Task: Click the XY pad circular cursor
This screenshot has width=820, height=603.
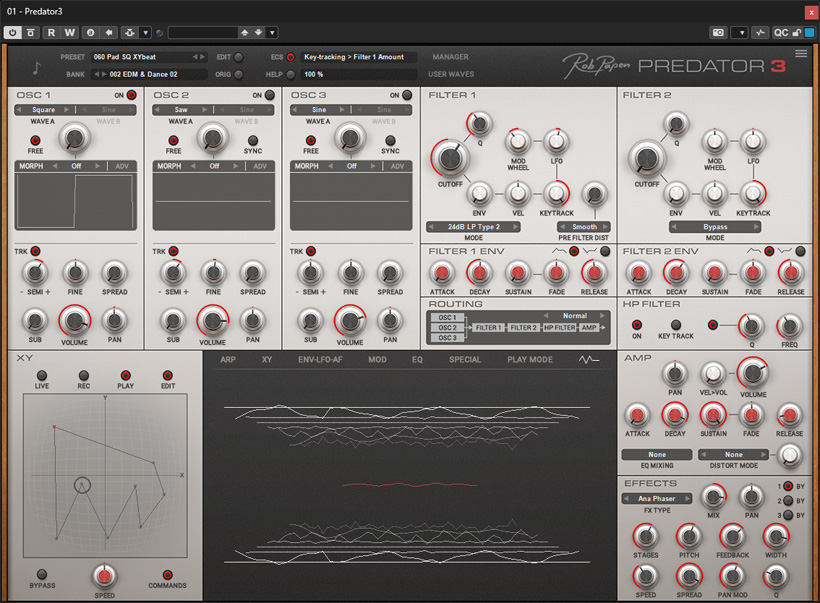Action: click(x=82, y=485)
